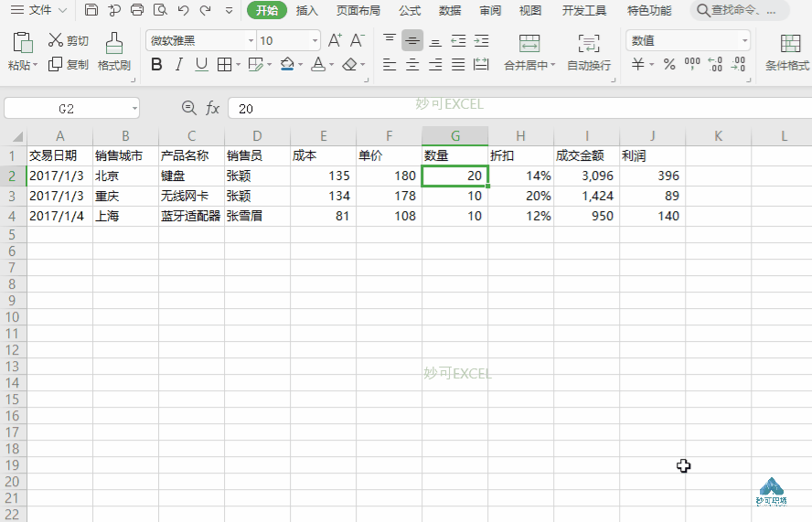The height and width of the screenshot is (522, 812).
Task: Apply thousands separator 000 icon
Action: click(692, 64)
